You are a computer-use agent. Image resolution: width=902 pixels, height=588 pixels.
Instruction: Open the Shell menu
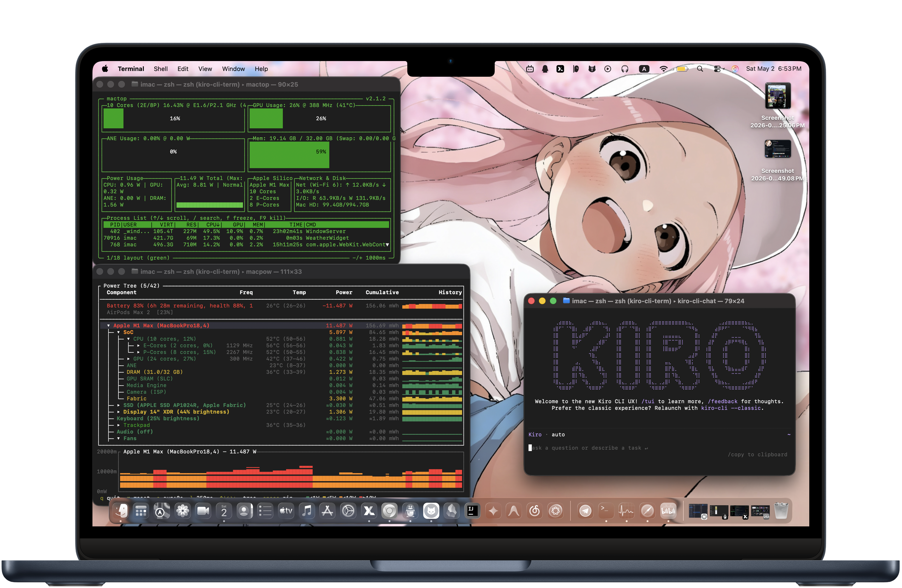tap(161, 69)
